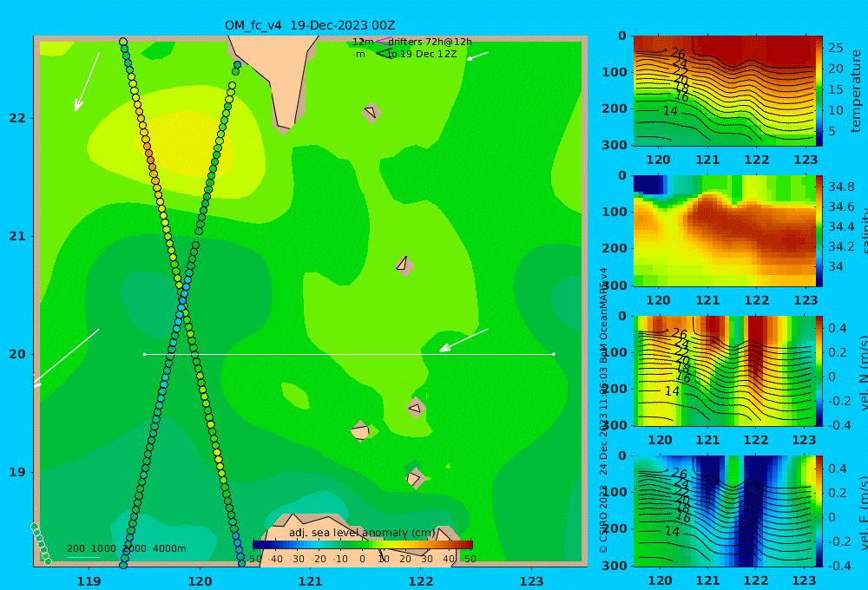Open the temperature cross-section panel
Image resolution: width=868 pixels, height=590 pixels.
(724, 91)
